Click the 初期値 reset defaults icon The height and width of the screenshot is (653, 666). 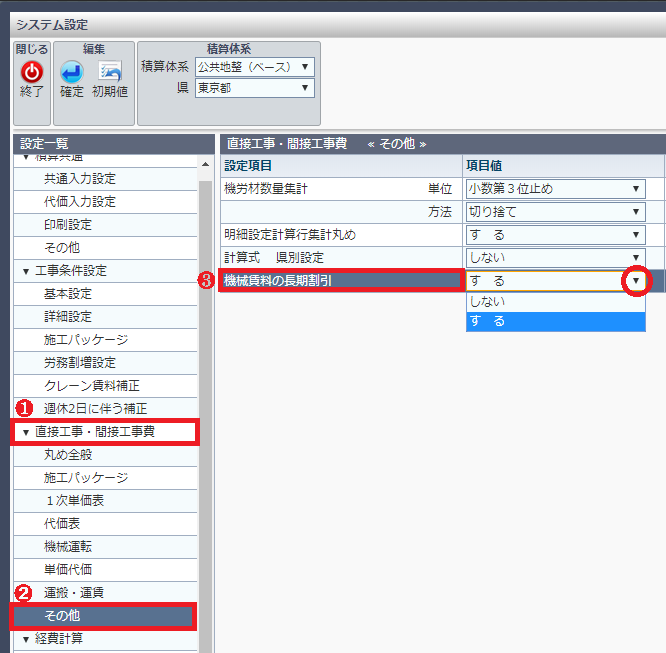point(109,73)
